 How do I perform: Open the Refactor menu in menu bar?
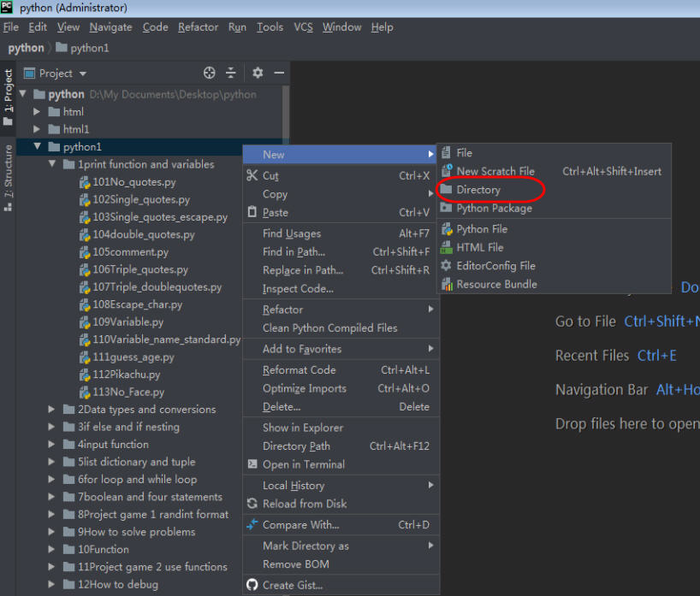coord(199,27)
